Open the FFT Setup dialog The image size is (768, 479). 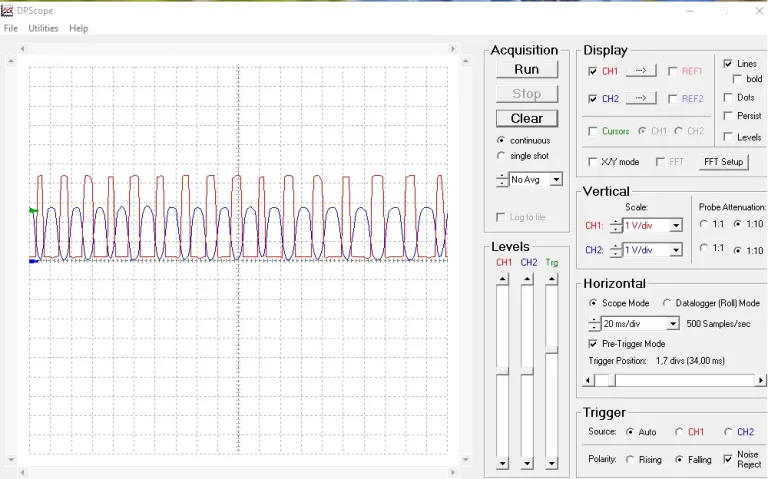[723, 162]
